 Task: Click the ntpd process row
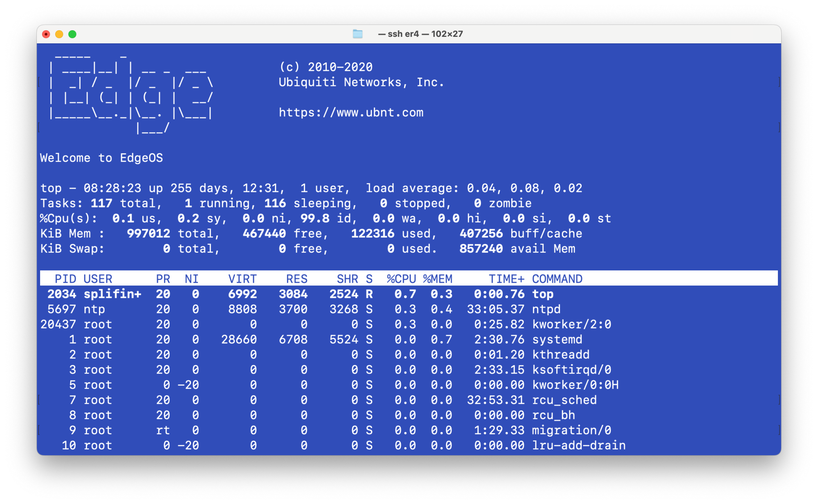(546, 309)
